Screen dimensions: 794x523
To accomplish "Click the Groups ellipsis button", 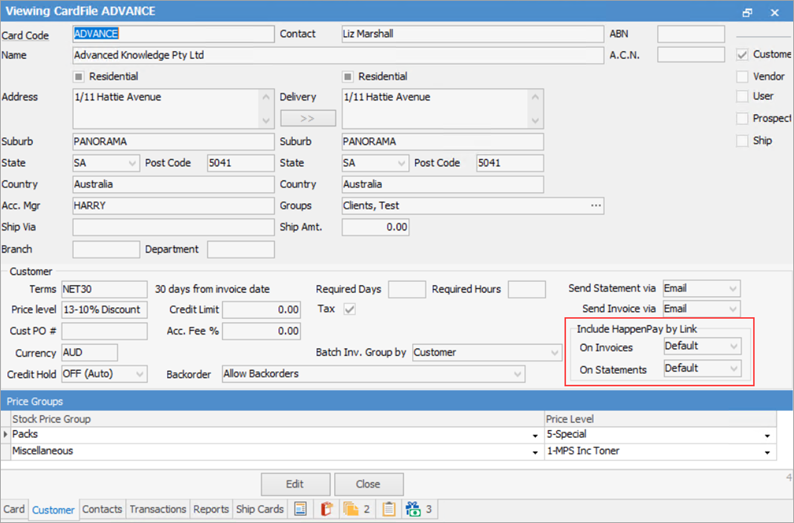I will click(596, 206).
